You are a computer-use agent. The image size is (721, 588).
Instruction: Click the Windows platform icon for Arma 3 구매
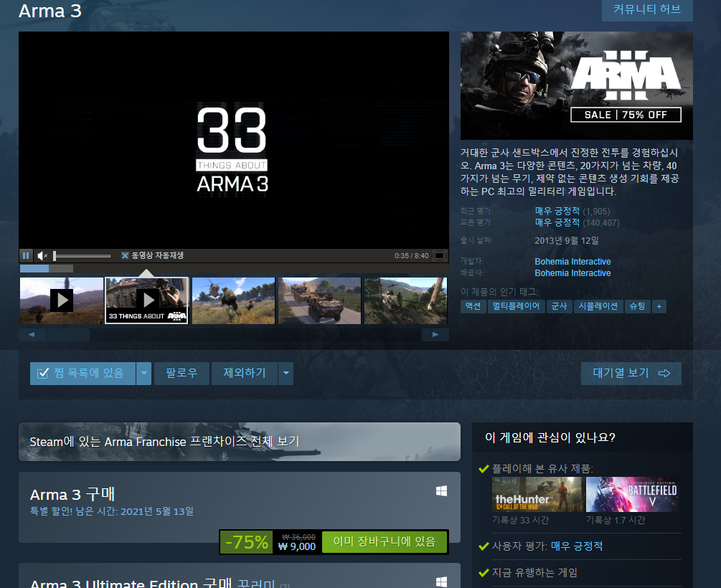click(x=441, y=491)
